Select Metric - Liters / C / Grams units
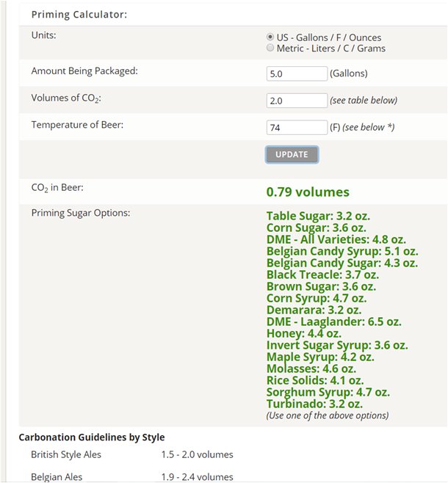Viewport: 448px width, 483px height. (x=270, y=48)
